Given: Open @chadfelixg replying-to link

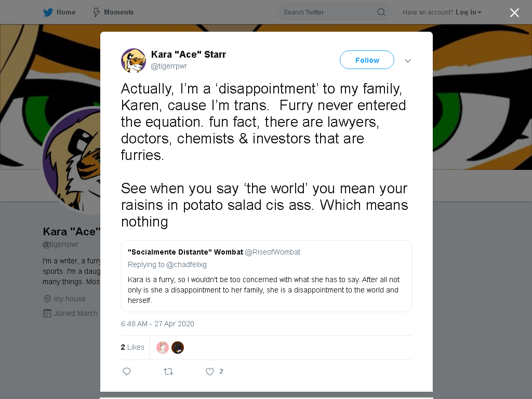Looking at the screenshot, I should (x=187, y=264).
